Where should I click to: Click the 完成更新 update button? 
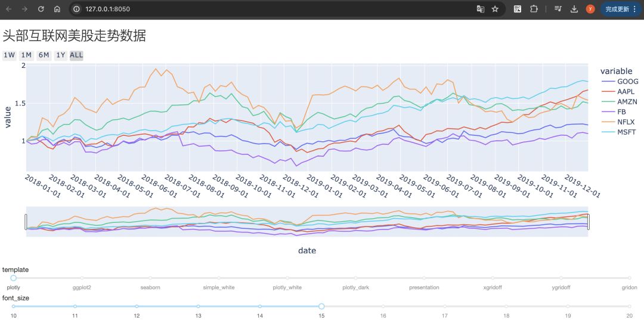(x=617, y=9)
